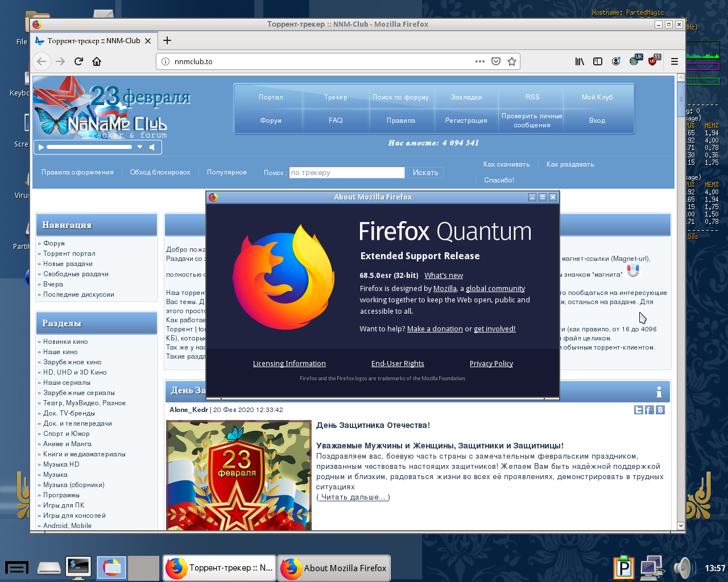728x582 pixels.
Task: Reload the current page
Action: click(x=78, y=61)
